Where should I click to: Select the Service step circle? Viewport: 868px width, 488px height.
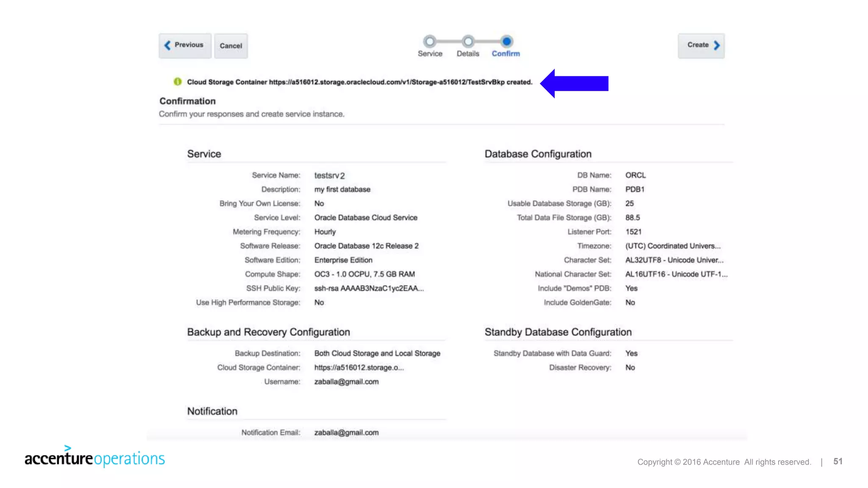tap(429, 42)
